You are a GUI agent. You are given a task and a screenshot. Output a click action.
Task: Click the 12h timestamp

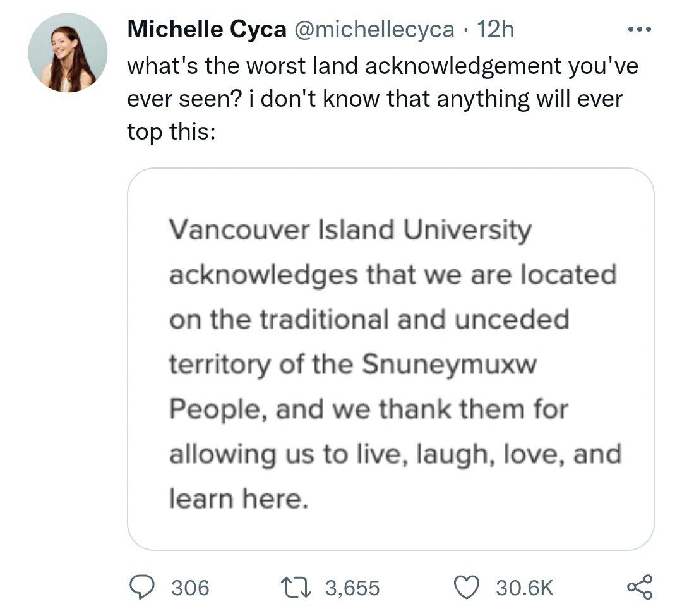(496, 30)
